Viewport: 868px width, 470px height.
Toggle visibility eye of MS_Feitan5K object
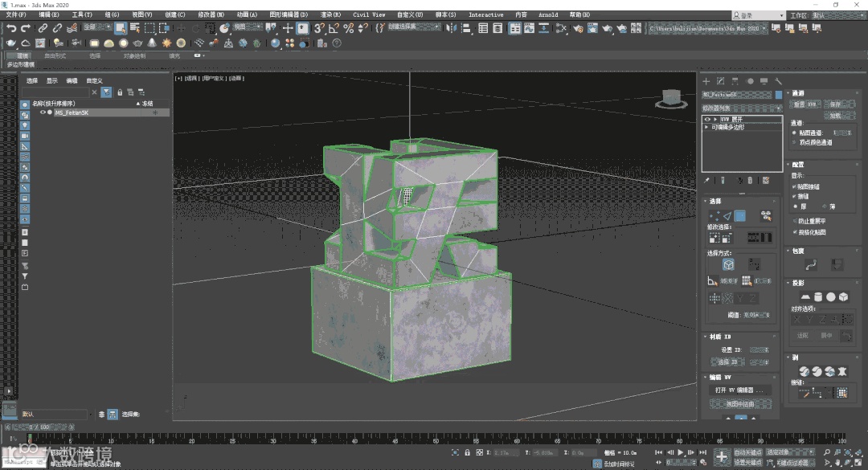point(43,113)
